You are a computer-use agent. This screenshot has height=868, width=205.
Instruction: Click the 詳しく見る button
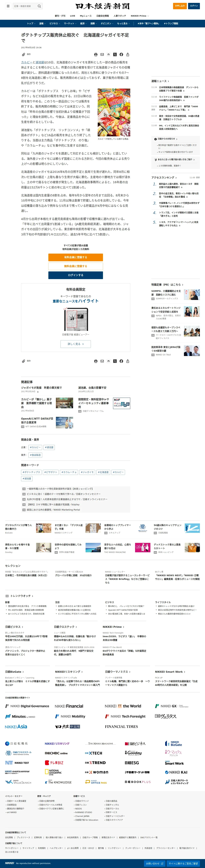pyautogui.click(x=76, y=344)
